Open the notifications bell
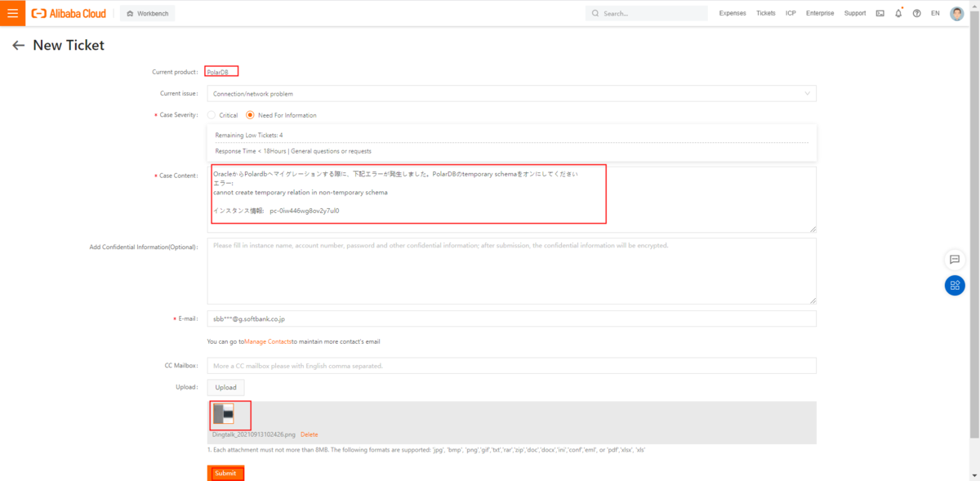 898,13
